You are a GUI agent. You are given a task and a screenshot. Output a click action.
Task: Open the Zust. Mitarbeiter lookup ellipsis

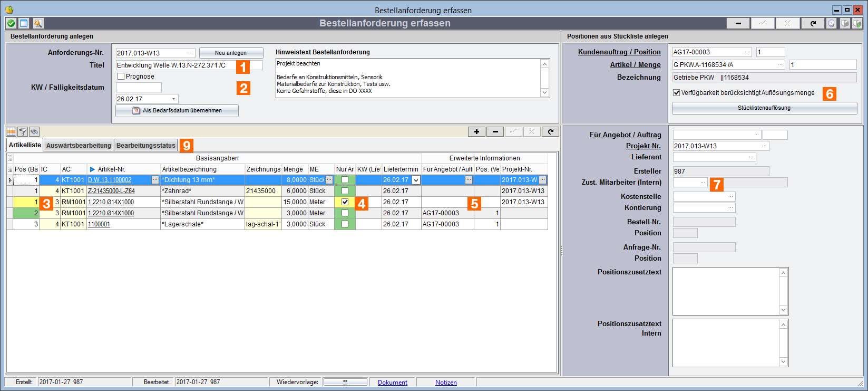coord(703,183)
